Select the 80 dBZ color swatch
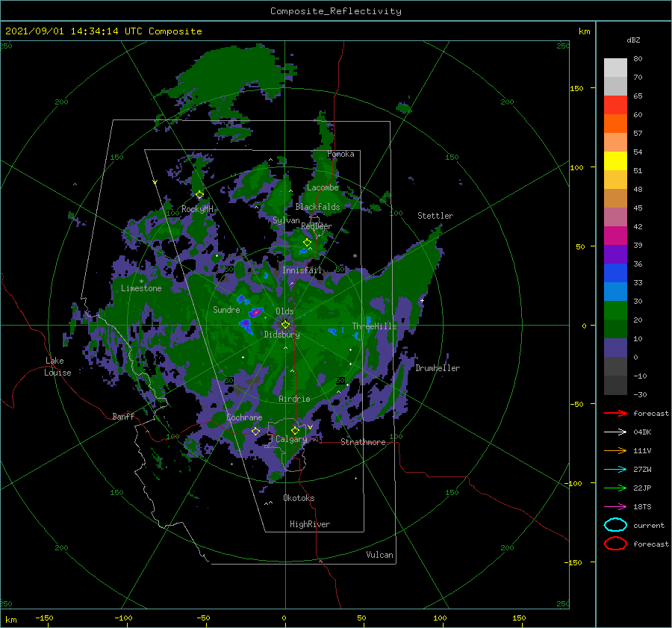The image size is (672, 628). point(615,67)
